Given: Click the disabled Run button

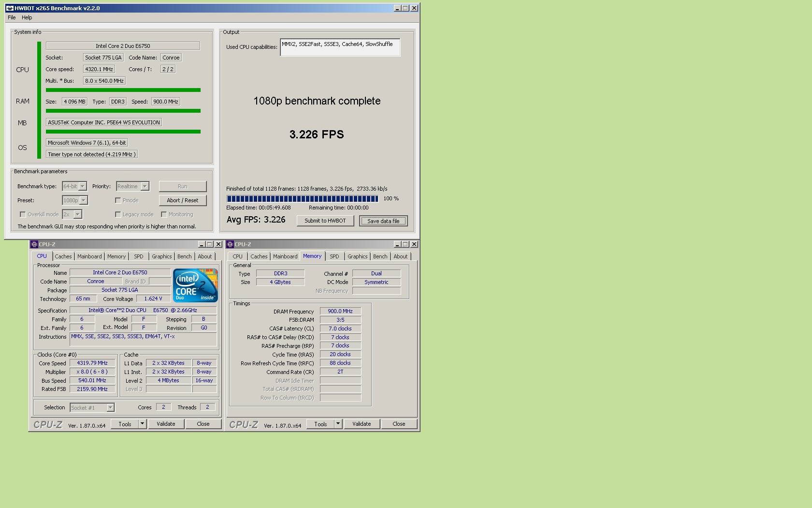Looking at the screenshot, I should coord(183,186).
